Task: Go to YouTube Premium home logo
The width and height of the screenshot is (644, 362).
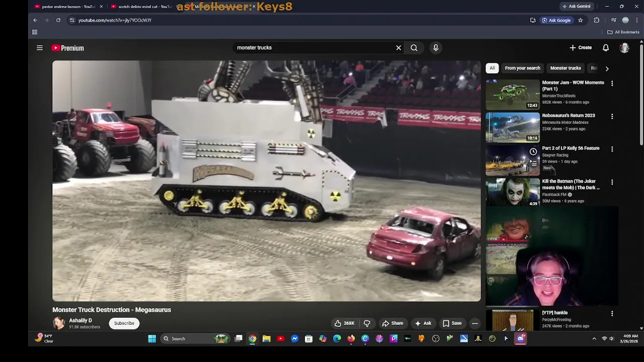Action: [x=67, y=48]
